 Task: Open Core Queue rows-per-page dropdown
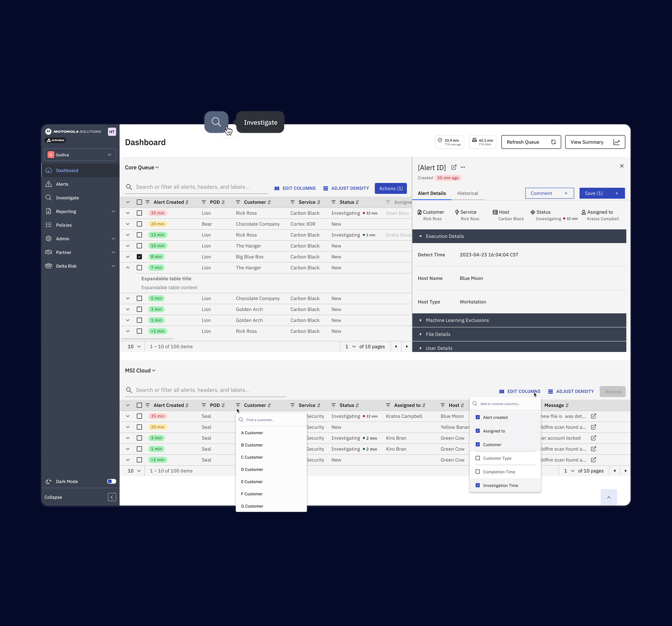point(134,346)
